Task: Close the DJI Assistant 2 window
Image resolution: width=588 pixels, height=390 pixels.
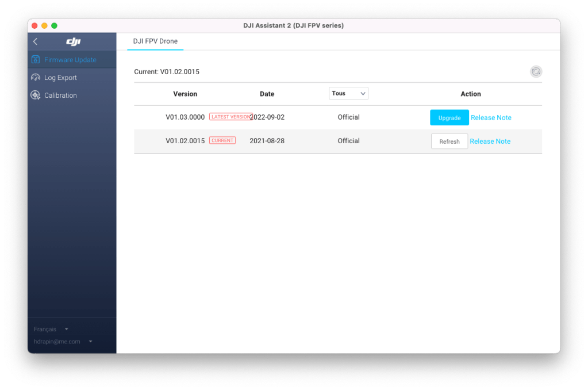Action: [34, 26]
